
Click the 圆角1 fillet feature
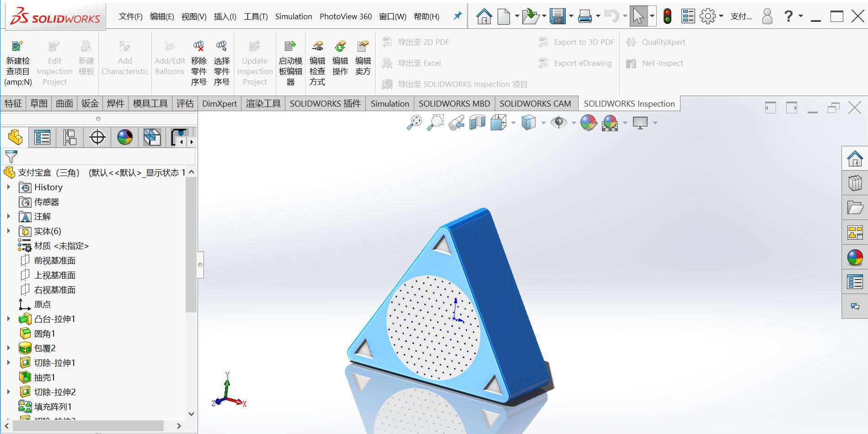44,333
